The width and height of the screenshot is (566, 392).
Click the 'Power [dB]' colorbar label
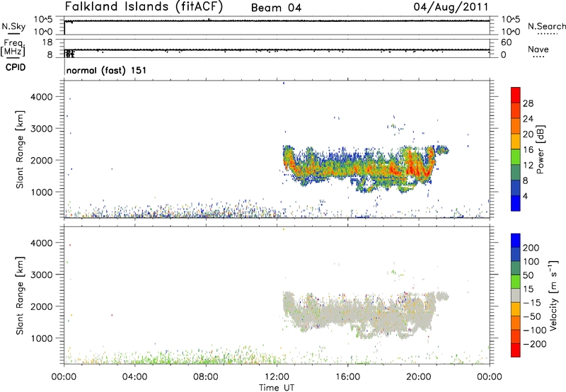[x=540, y=149]
